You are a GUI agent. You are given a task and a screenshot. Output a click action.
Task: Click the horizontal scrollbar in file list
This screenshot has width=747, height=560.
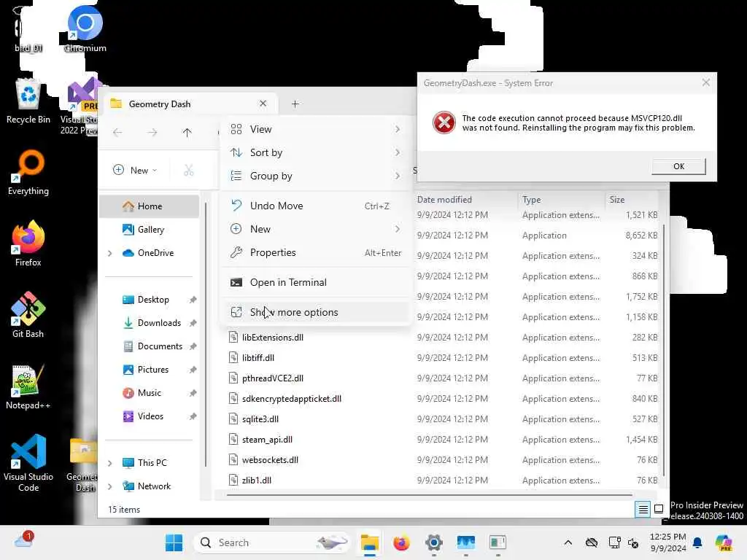429,495
